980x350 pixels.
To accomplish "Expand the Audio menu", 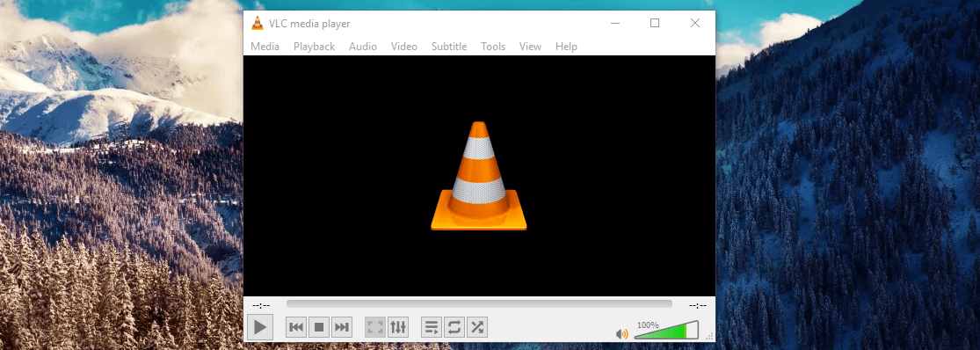I will pos(362,47).
